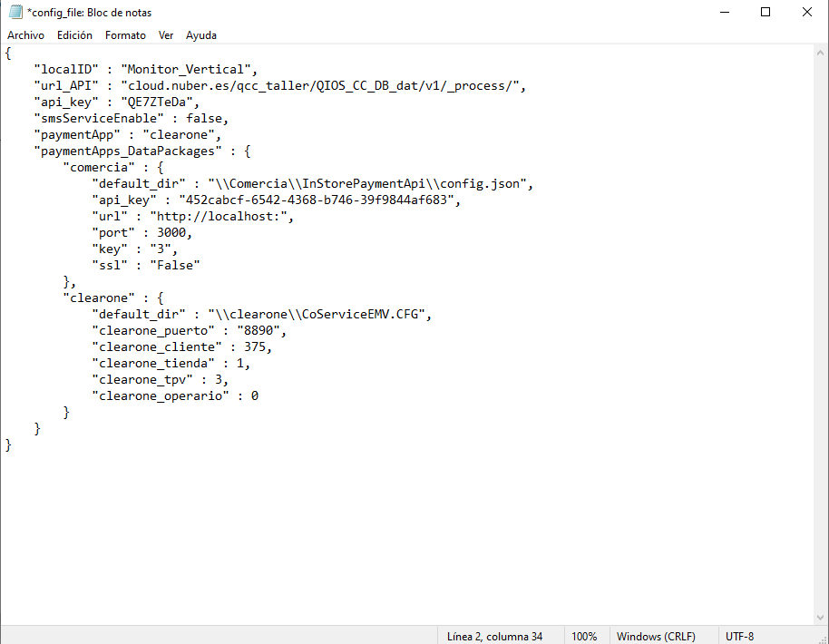Click the 100% zoom status entry
This screenshot has height=644, width=829.
tap(584, 636)
